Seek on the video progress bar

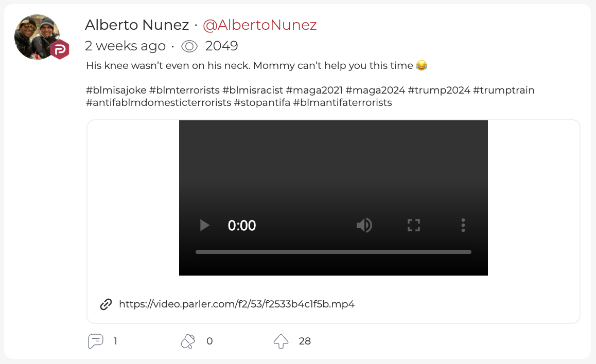point(334,252)
